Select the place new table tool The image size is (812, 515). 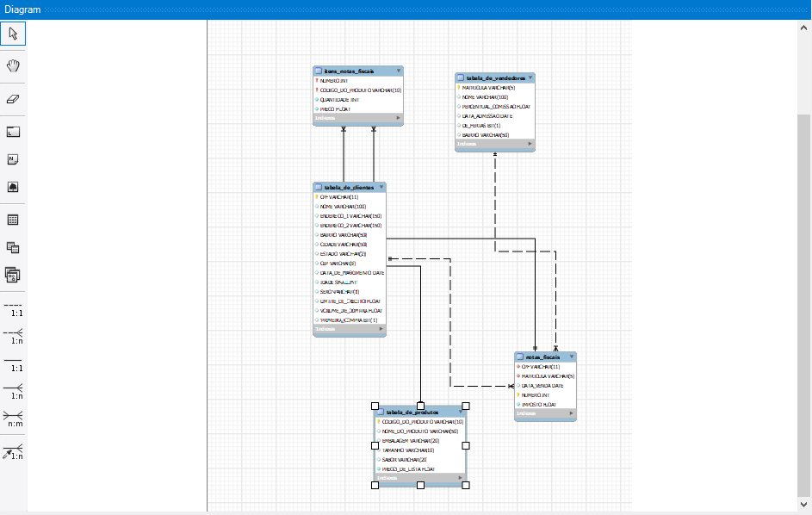(12, 219)
